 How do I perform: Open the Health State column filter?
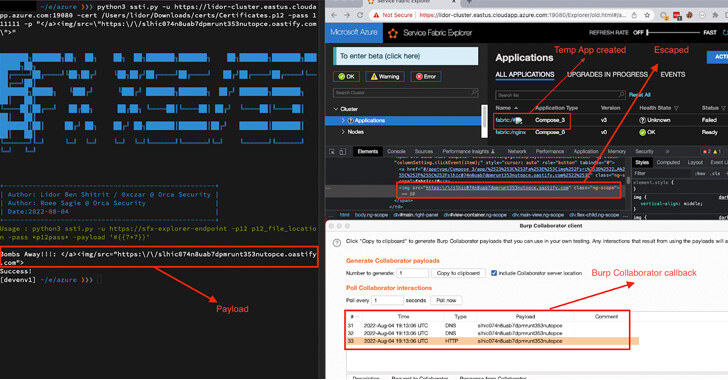coord(676,108)
